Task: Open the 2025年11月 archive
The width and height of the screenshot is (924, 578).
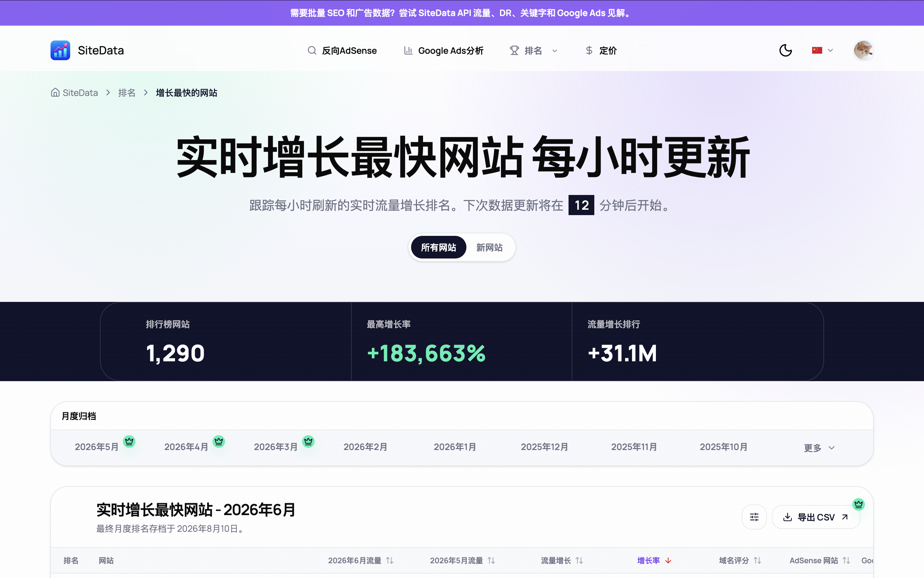Action: 634,447
